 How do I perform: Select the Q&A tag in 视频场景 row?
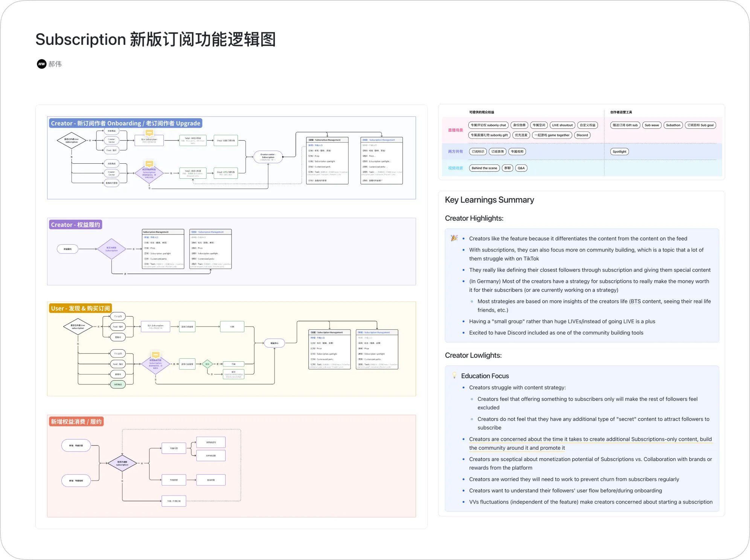coord(521,168)
